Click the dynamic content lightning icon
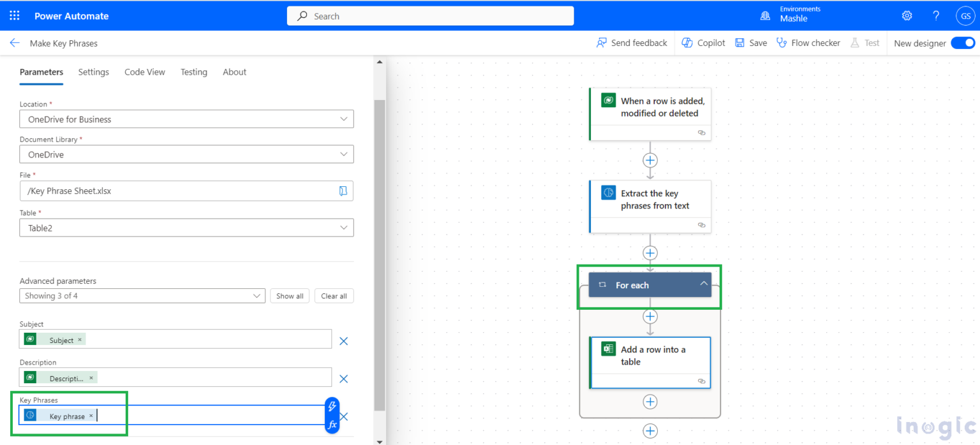This screenshot has width=980, height=445. point(332,406)
